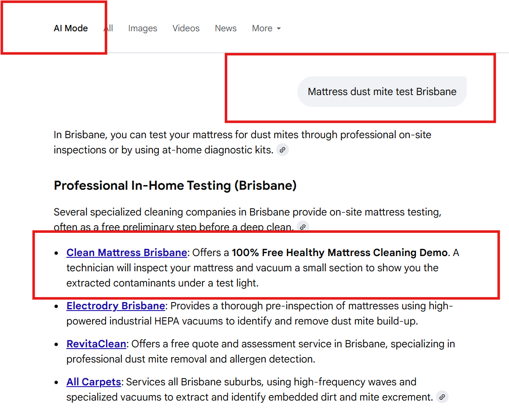Screen dimensions: 509x420
Task: Switch to the AI Mode tab
Action: 71,28
